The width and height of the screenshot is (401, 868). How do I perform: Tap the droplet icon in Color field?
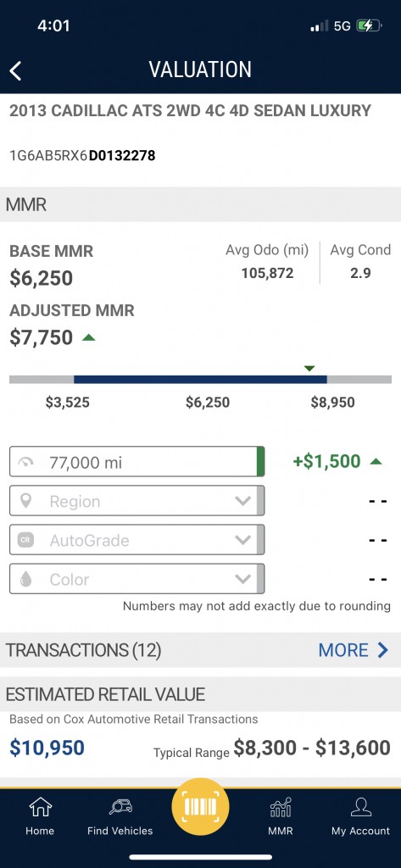pyautogui.click(x=25, y=580)
